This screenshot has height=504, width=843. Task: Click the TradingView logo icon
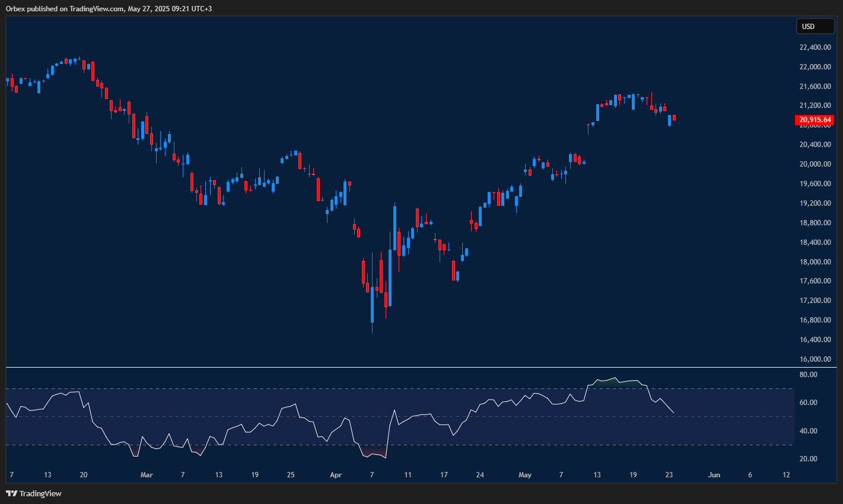point(11,493)
